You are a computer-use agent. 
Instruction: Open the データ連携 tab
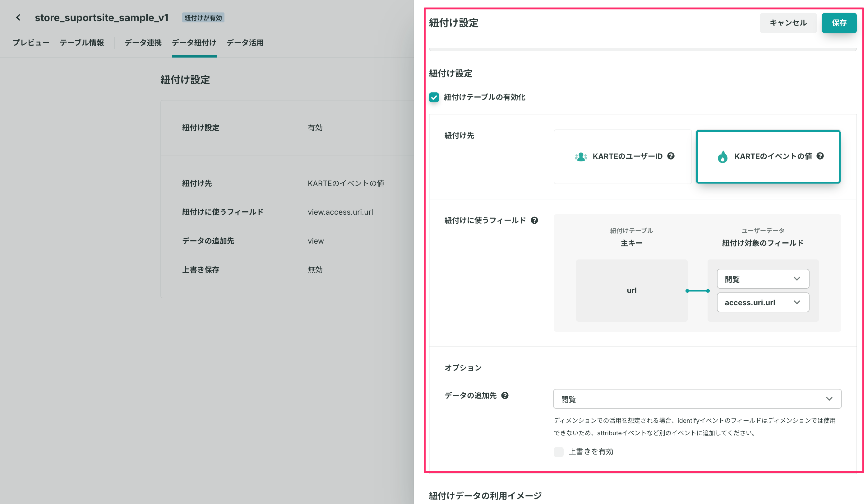click(x=143, y=43)
